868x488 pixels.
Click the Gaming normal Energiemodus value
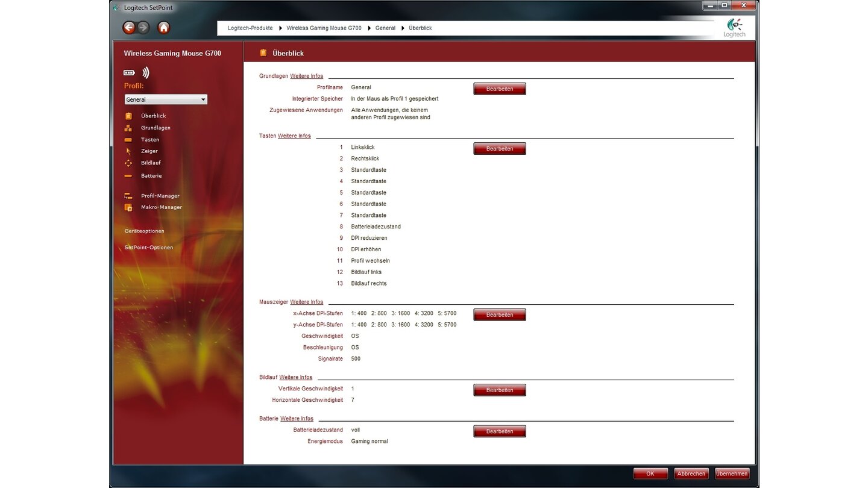pos(370,442)
